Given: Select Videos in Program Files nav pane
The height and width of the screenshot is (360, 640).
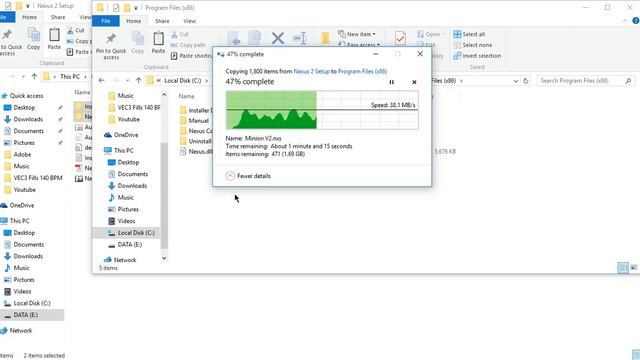Looking at the screenshot, I should coord(122,221).
